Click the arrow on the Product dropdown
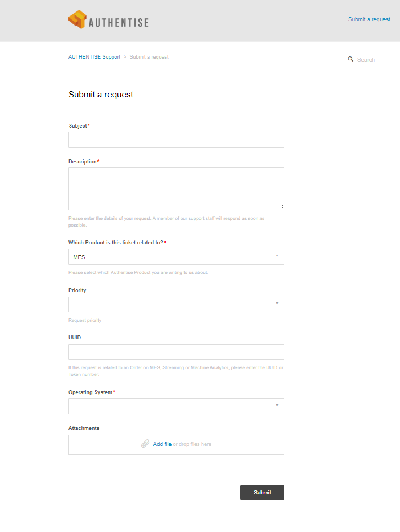 (277, 256)
